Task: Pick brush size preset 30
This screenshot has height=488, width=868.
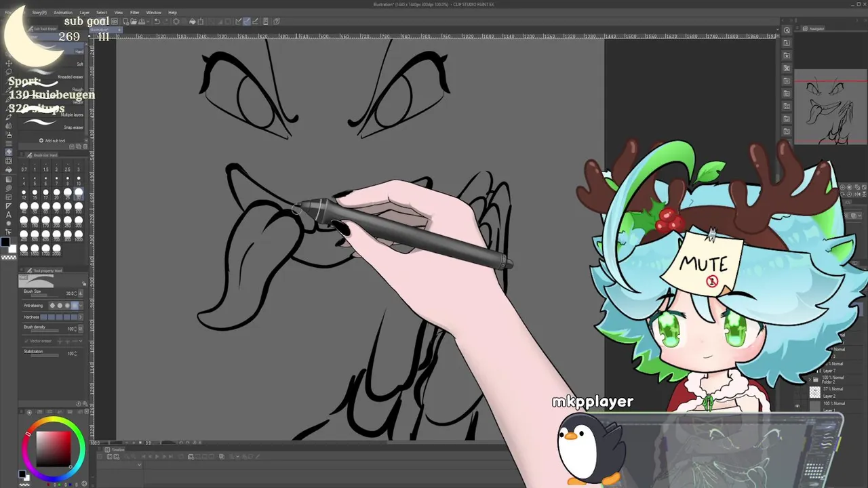Action: click(79, 193)
